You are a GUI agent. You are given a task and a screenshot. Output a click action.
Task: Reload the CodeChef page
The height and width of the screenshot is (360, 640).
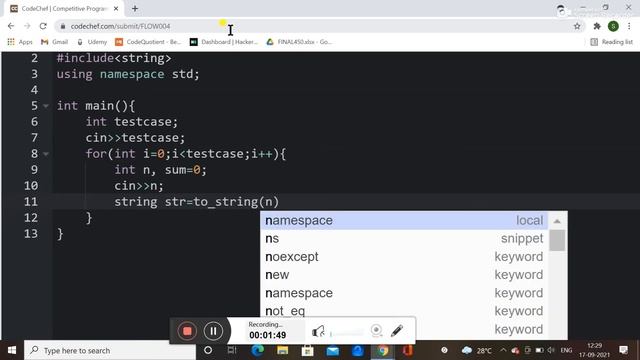[43, 26]
